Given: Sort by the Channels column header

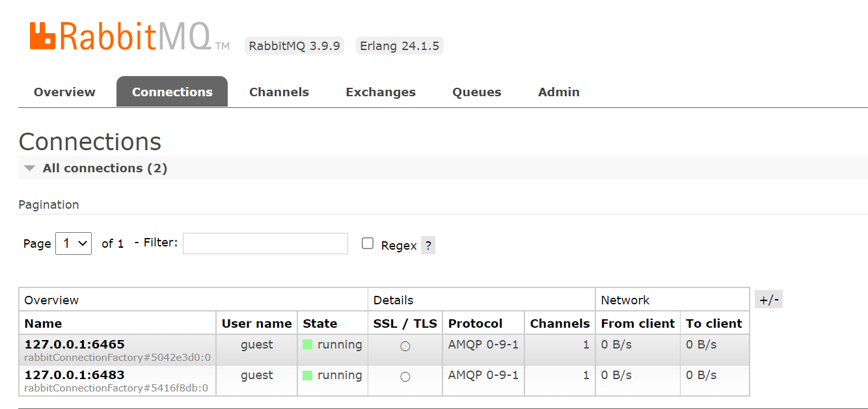Looking at the screenshot, I should click(x=560, y=323).
